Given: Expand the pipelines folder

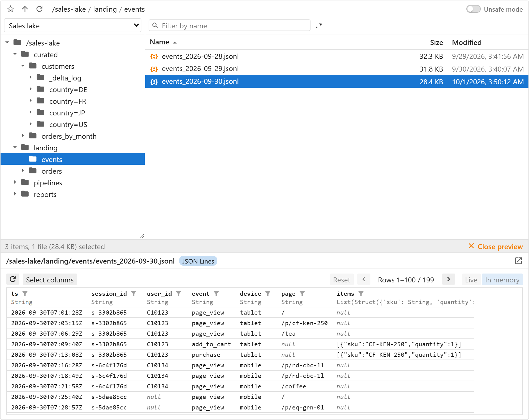Looking at the screenshot, I should 15,183.
